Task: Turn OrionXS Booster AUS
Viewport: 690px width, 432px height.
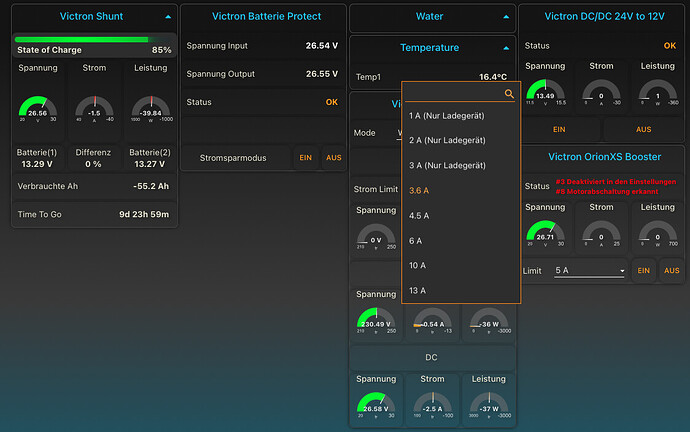Action: pos(672,271)
